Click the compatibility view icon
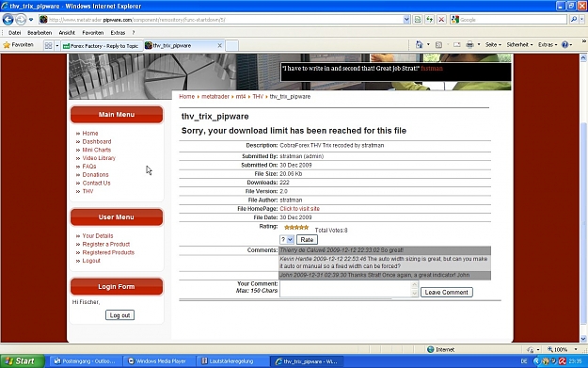 418,20
